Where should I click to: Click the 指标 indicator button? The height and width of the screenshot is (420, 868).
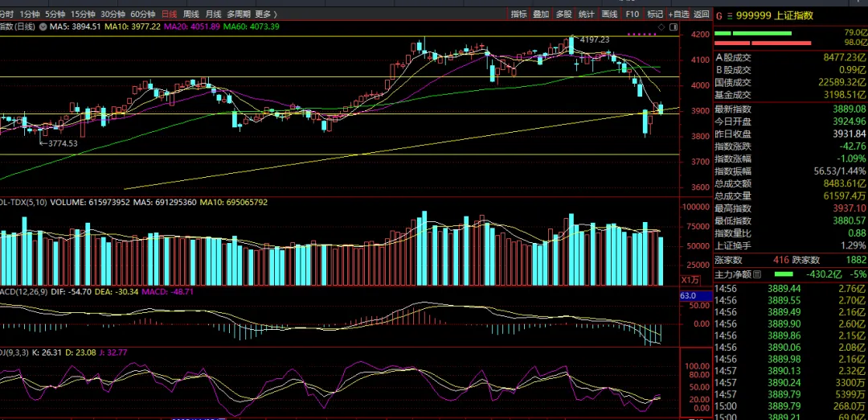pyautogui.click(x=518, y=14)
